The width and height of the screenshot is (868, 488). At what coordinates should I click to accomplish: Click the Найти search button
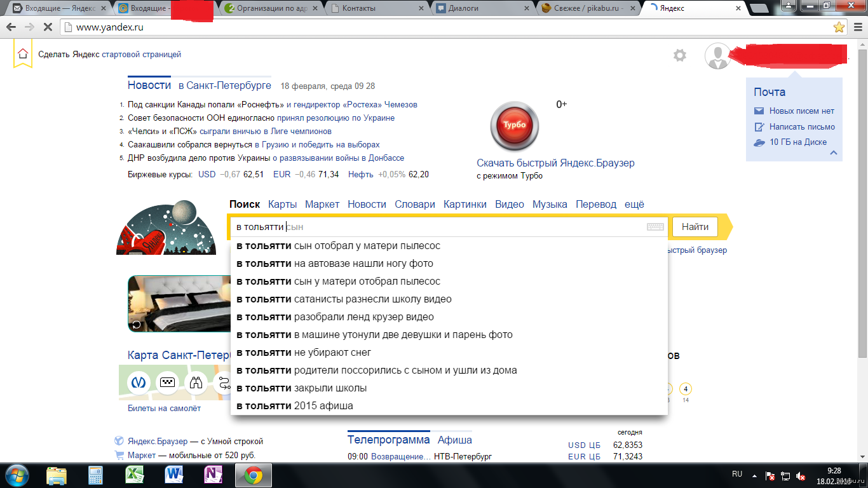click(695, 227)
